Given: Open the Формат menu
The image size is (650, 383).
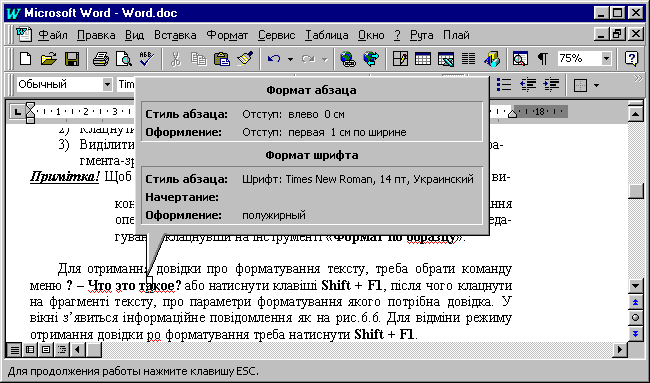Looking at the screenshot, I should tap(227, 35).
